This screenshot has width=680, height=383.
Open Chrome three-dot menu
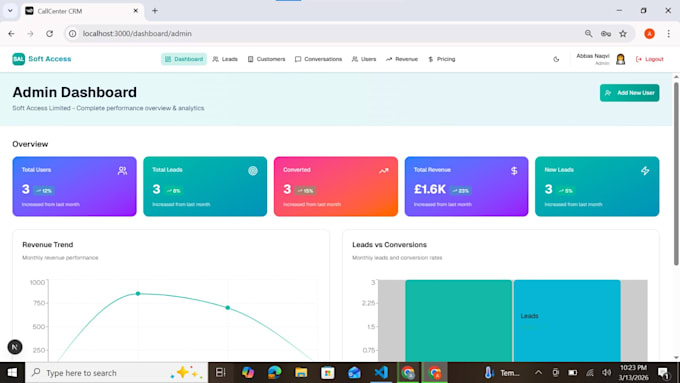[668, 33]
